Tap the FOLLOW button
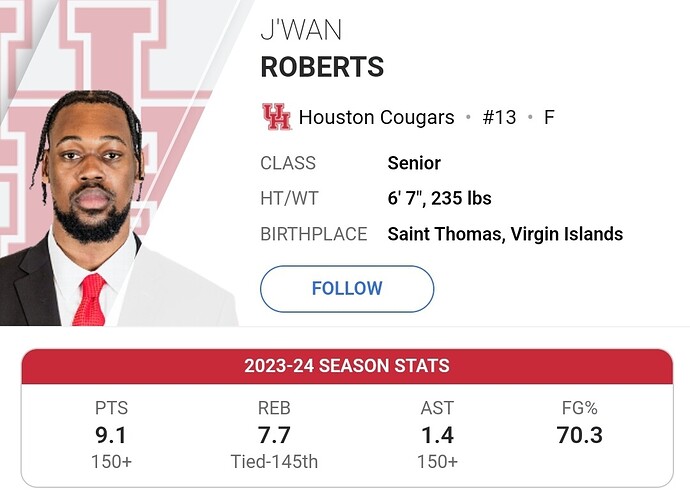Viewport: 690px width, 492px height. pyautogui.click(x=347, y=289)
